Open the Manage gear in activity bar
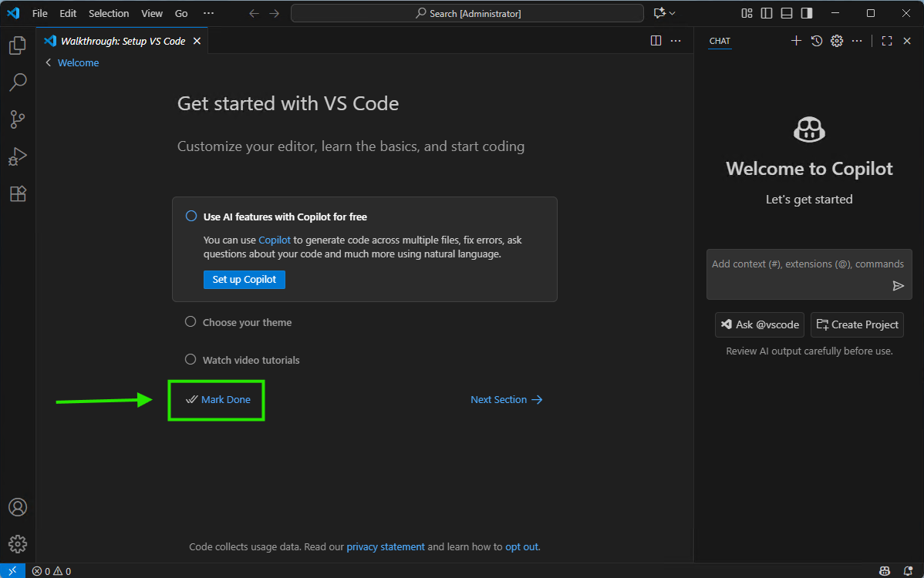The image size is (924, 578). click(17, 544)
